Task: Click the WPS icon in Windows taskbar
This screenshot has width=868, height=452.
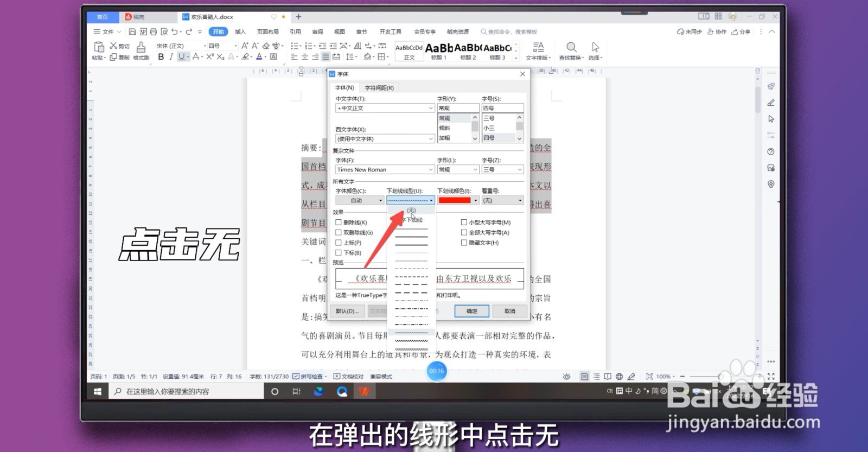Action: [364, 391]
